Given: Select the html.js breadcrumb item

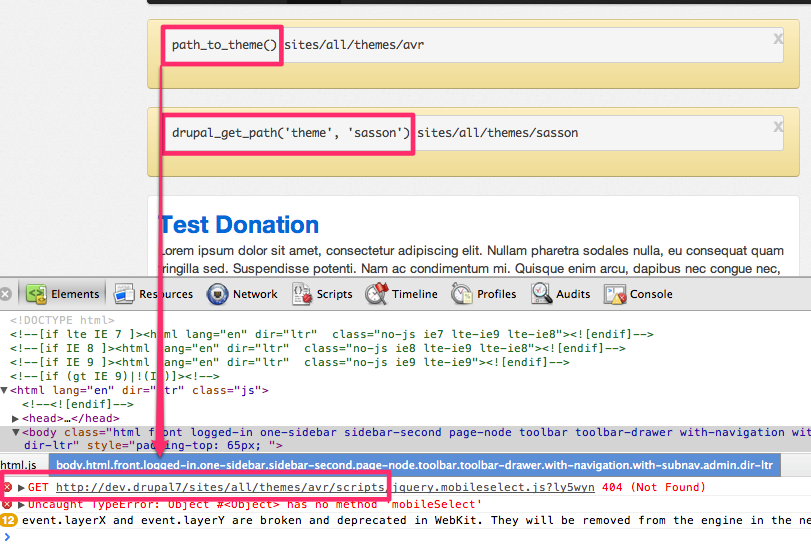Looking at the screenshot, I should click(x=19, y=465).
